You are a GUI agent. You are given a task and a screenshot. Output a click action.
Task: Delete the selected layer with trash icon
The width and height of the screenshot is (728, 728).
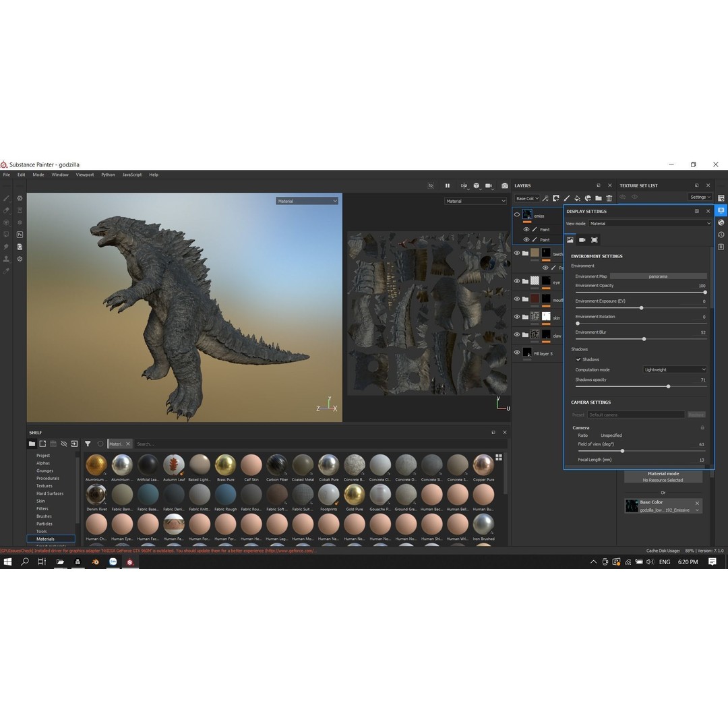click(609, 198)
